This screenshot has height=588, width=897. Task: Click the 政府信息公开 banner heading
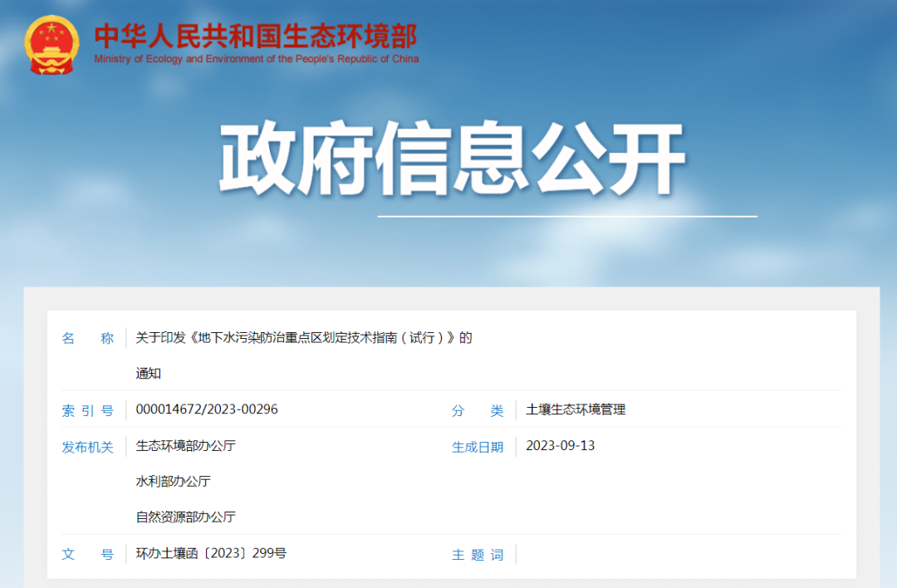(451, 159)
